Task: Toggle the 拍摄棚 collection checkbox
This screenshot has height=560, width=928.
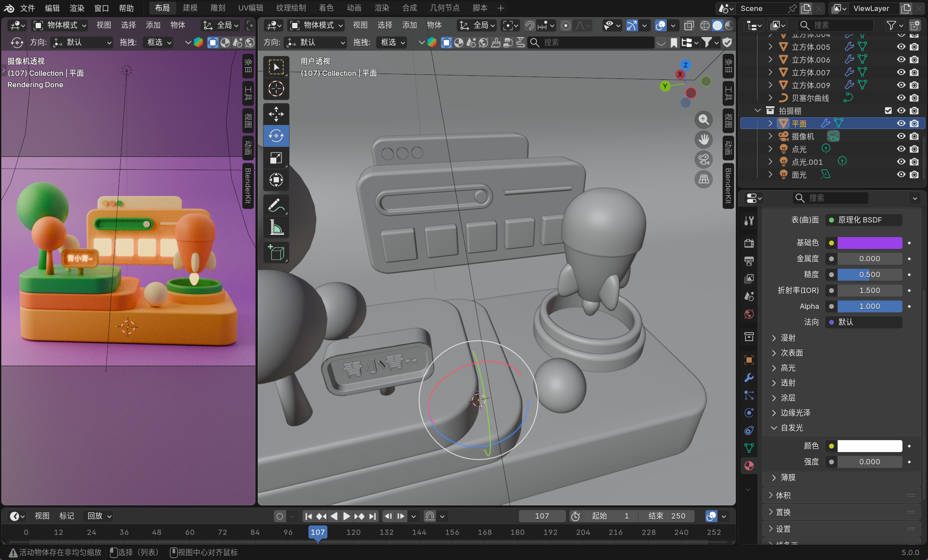Action: pos(888,111)
